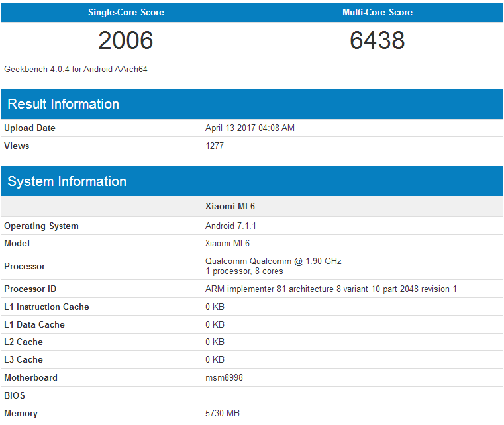Click the Processor label

click(25, 266)
